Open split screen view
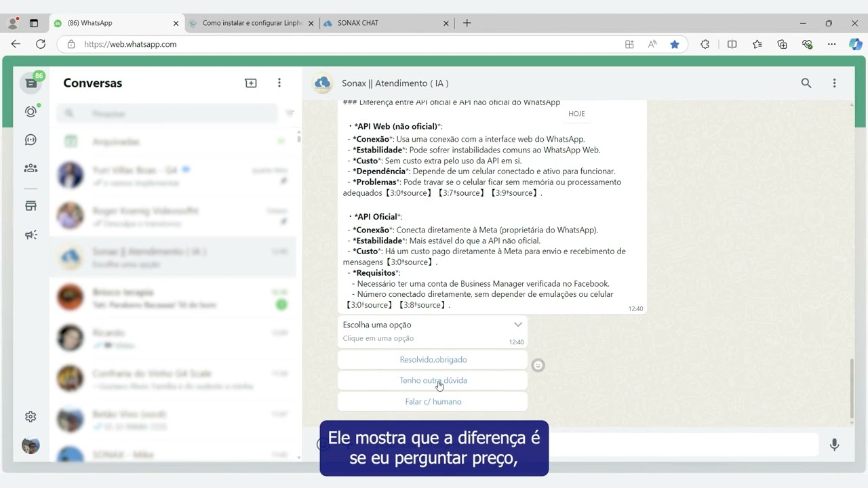The image size is (868, 488). pos(732,44)
